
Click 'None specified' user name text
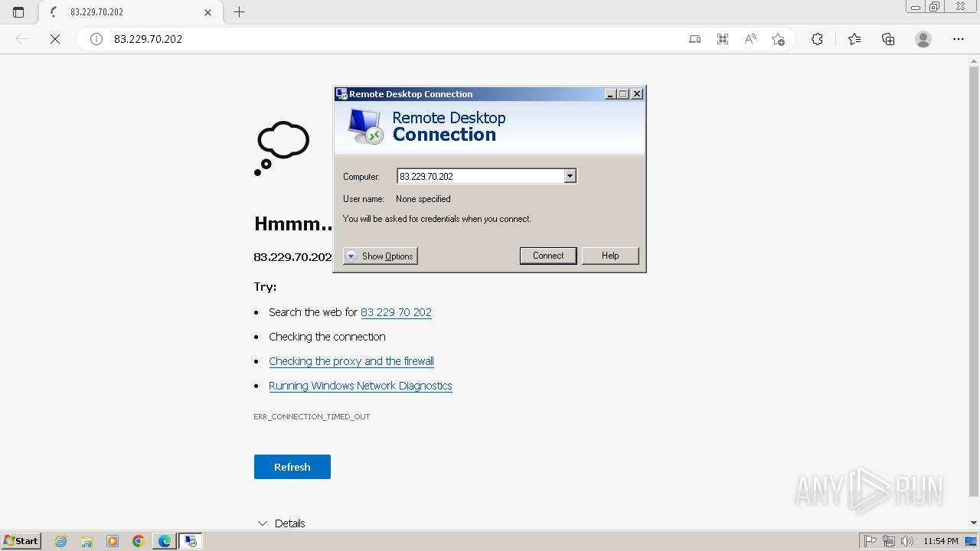coord(423,199)
